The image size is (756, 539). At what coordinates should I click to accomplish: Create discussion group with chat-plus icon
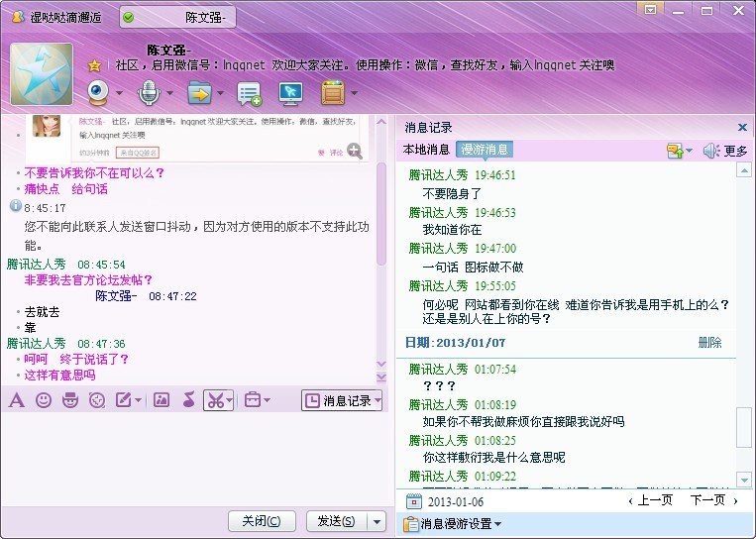249,93
